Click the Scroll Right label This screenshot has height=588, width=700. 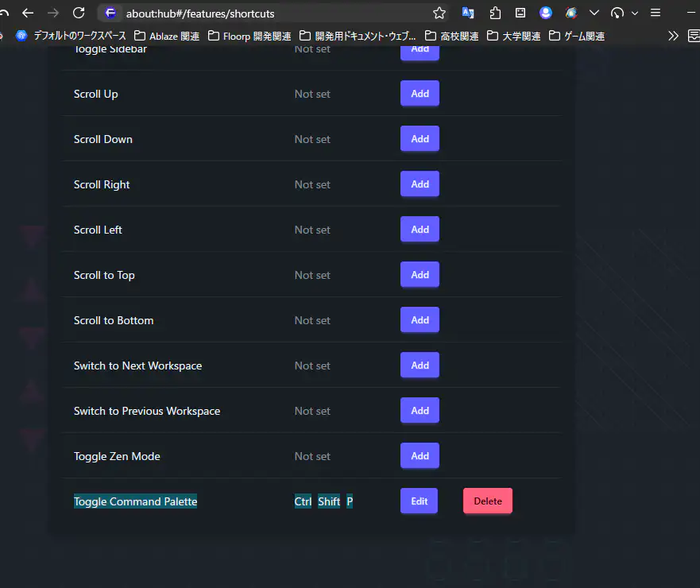(x=102, y=185)
